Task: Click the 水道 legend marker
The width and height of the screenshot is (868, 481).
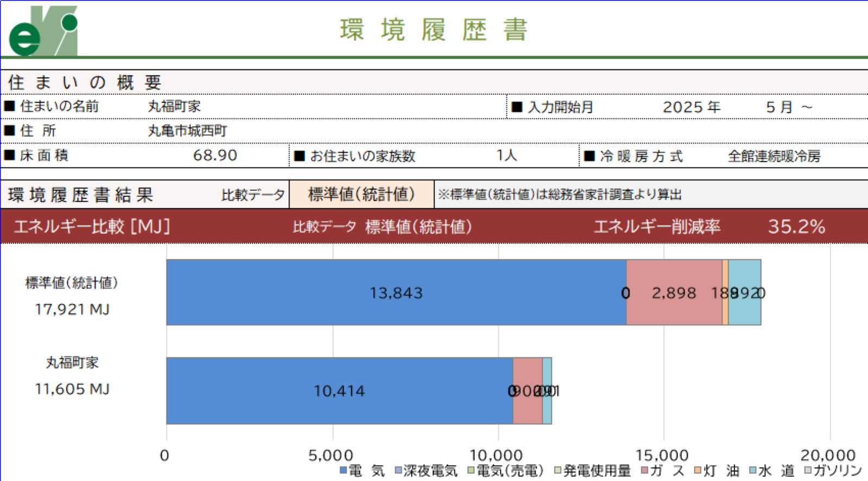Action: (753, 470)
